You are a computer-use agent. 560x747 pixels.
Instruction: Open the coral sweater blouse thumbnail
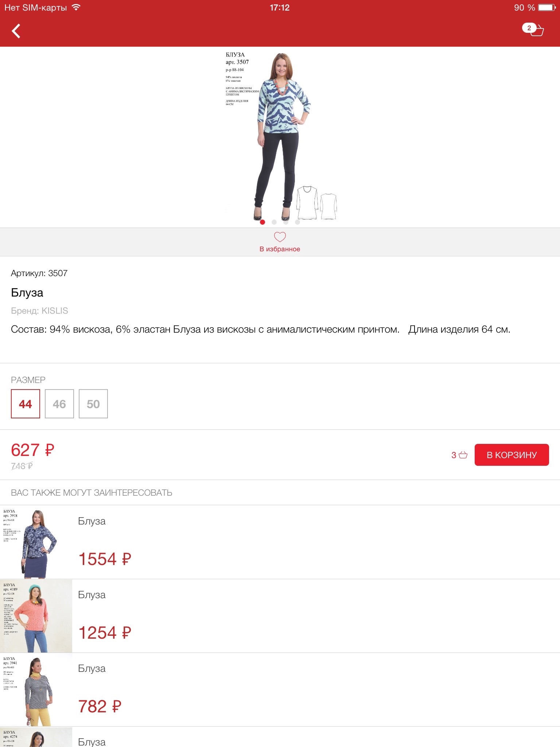(36, 616)
